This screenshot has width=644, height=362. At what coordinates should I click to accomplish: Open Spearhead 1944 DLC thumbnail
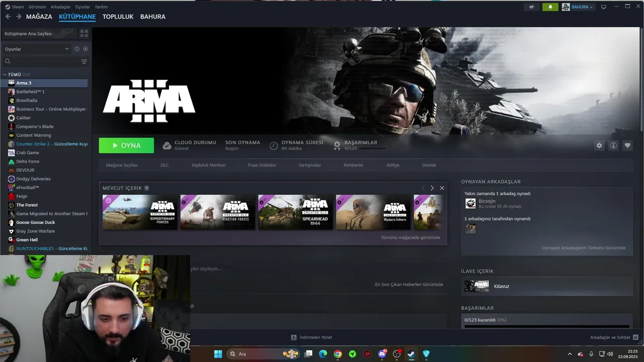(295, 212)
